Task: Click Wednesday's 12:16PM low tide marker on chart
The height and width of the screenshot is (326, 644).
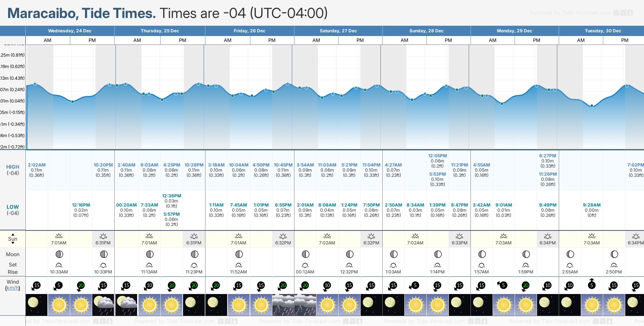Action: point(72,102)
